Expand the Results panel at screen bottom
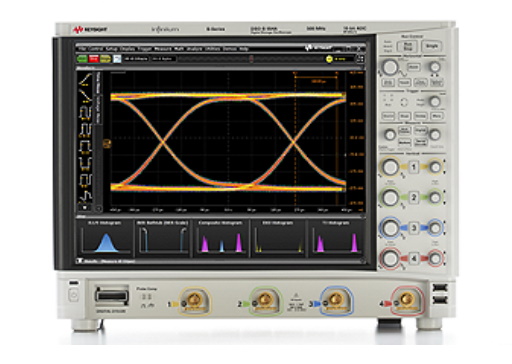The height and width of the screenshot is (364, 512). point(80,261)
